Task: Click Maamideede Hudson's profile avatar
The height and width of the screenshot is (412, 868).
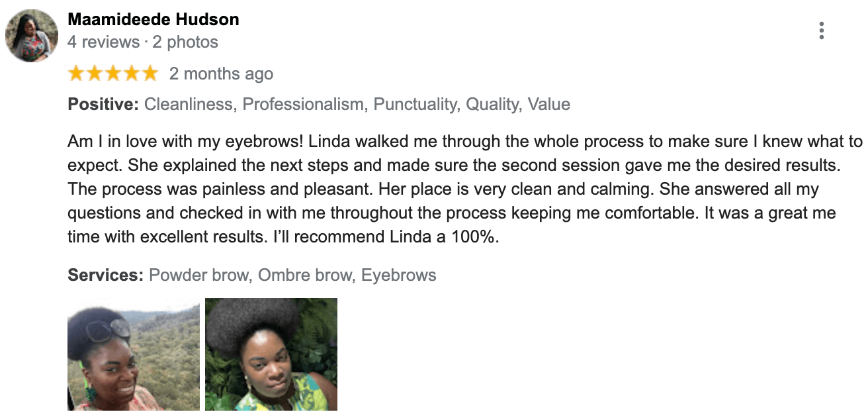Action: tap(32, 36)
